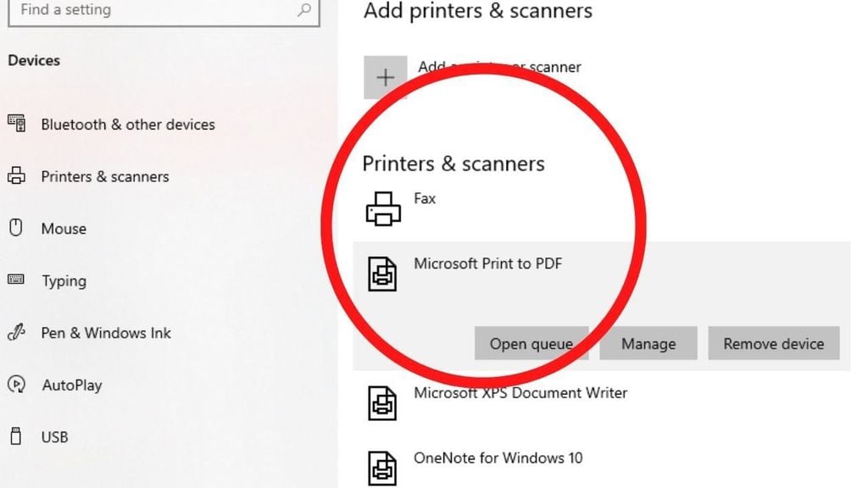Click the Fax printer icon
868x488 pixels.
[382, 208]
